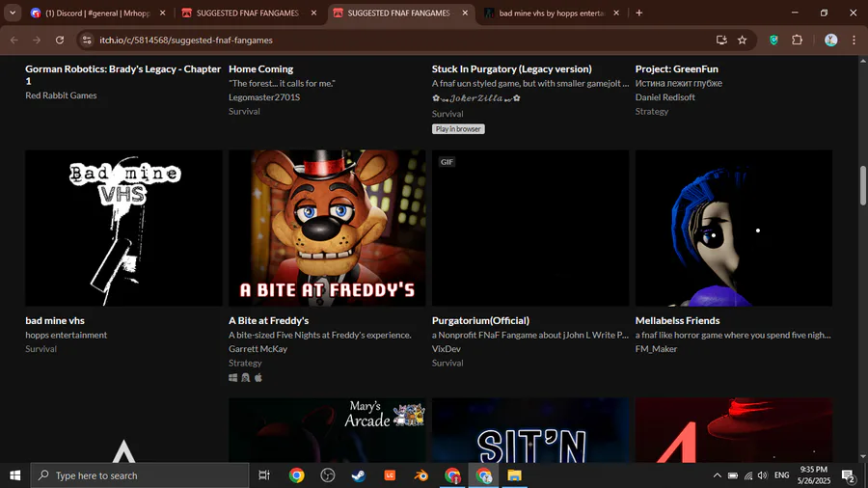Open Daniel Redisoft author link

665,96
